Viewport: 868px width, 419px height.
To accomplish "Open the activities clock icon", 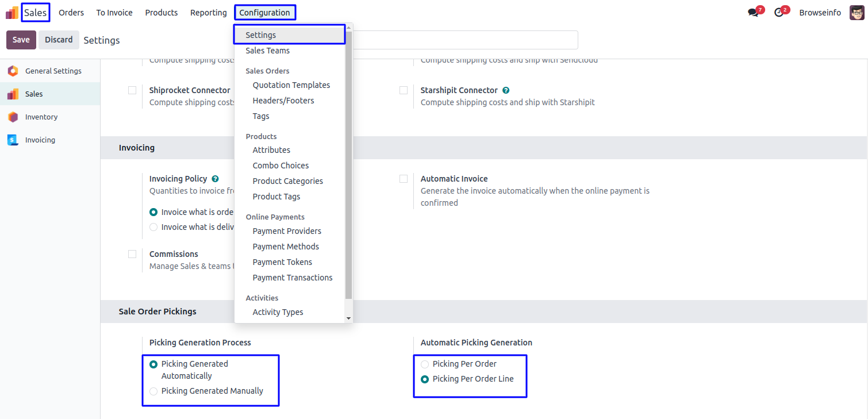I will pos(779,13).
